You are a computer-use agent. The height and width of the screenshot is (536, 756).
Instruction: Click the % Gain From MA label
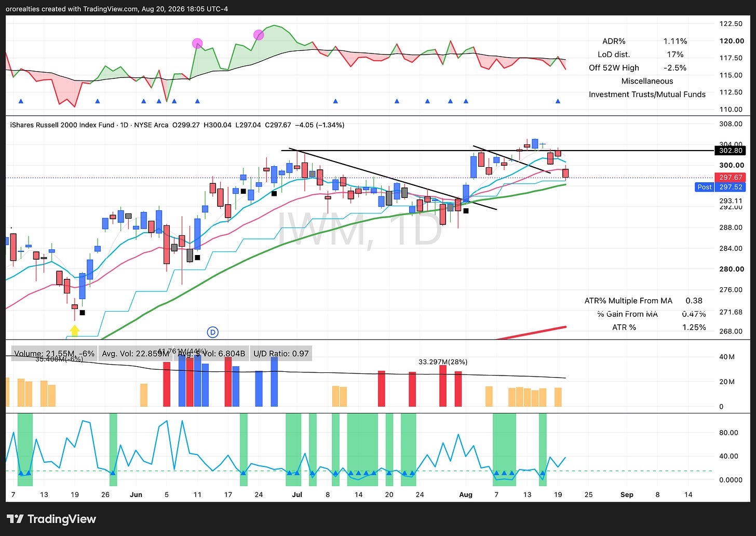[627, 314]
